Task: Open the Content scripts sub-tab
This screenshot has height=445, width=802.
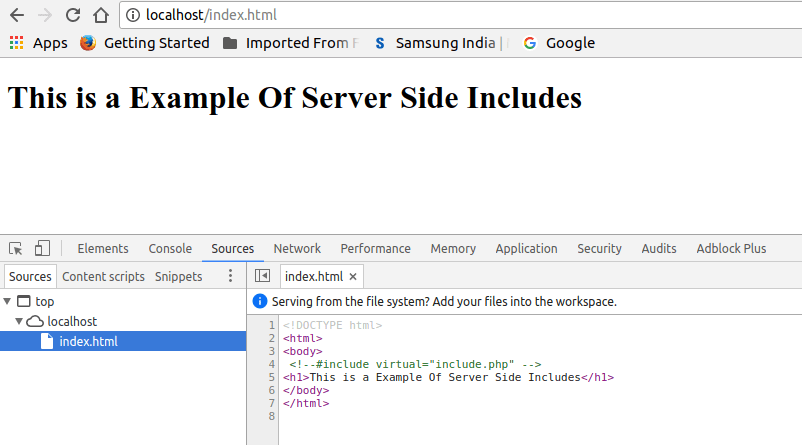Action: tap(103, 277)
